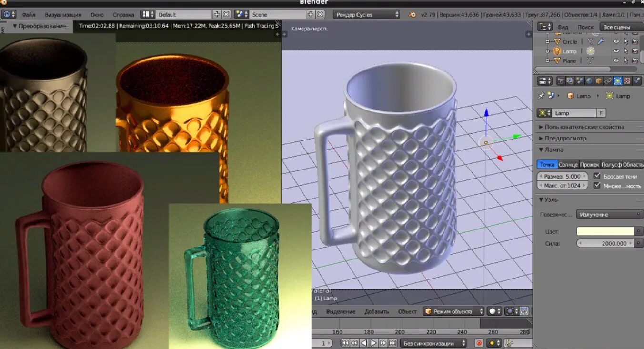Open the properties editor type selector
644x349 pixels.
point(544,81)
